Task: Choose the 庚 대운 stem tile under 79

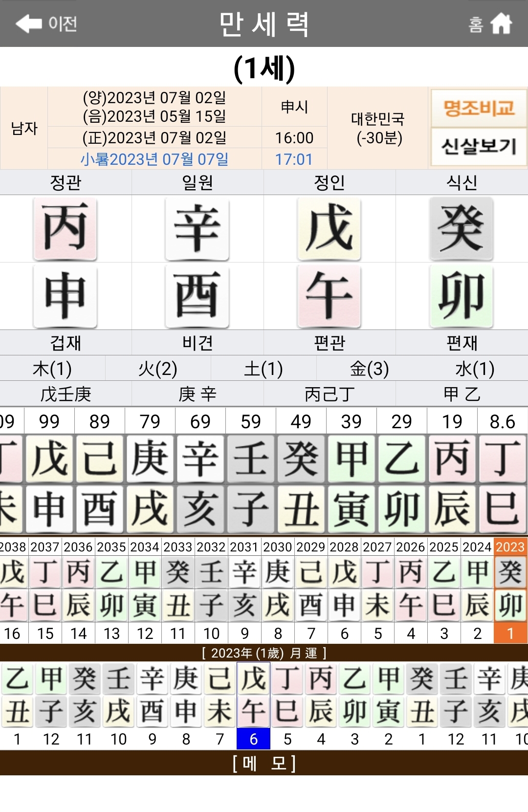Action: click(150, 459)
